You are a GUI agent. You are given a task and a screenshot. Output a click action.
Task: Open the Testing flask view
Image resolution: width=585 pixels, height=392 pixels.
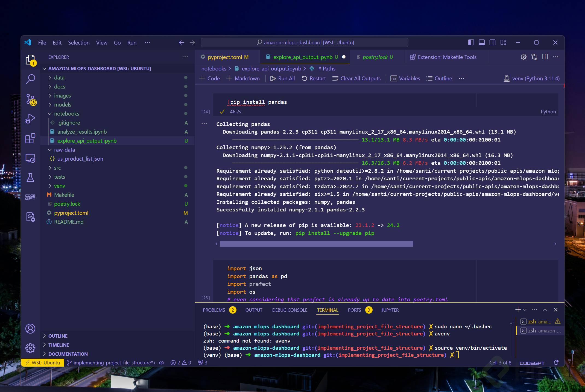[x=30, y=178]
